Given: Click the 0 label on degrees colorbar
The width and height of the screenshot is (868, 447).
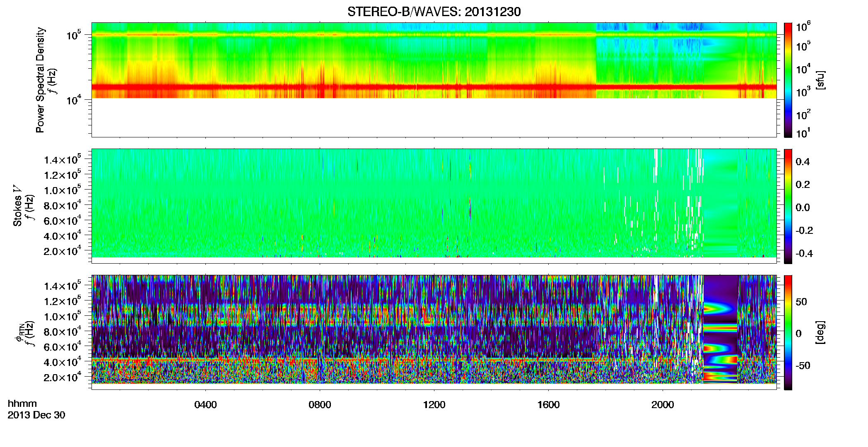Looking at the screenshot, I should pos(798,334).
